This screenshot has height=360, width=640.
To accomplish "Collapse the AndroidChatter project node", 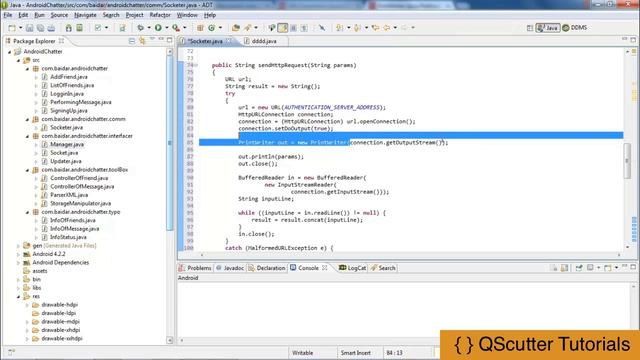I will [10, 52].
